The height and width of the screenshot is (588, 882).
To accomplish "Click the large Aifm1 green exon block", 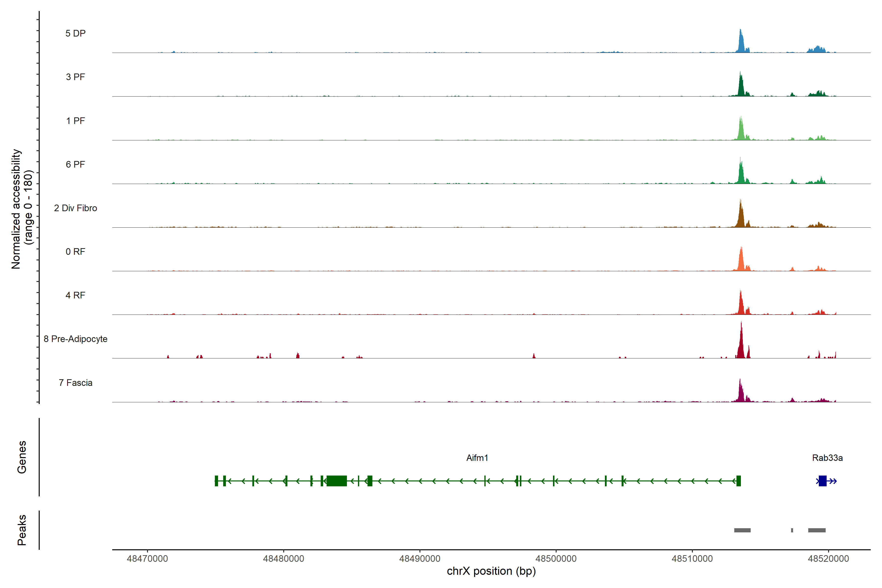I will pos(336,481).
